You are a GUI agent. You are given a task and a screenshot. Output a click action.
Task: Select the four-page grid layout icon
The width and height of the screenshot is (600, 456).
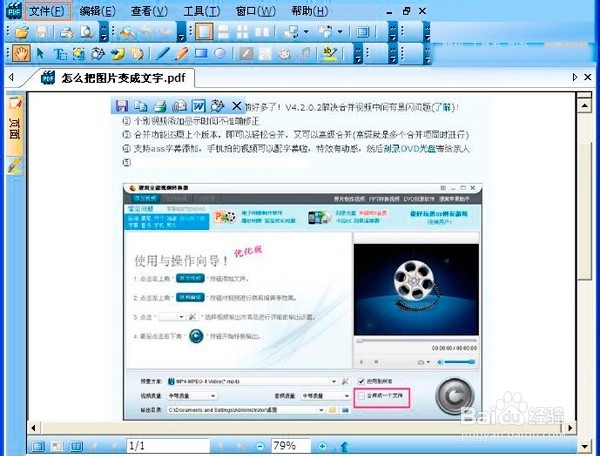point(243,32)
